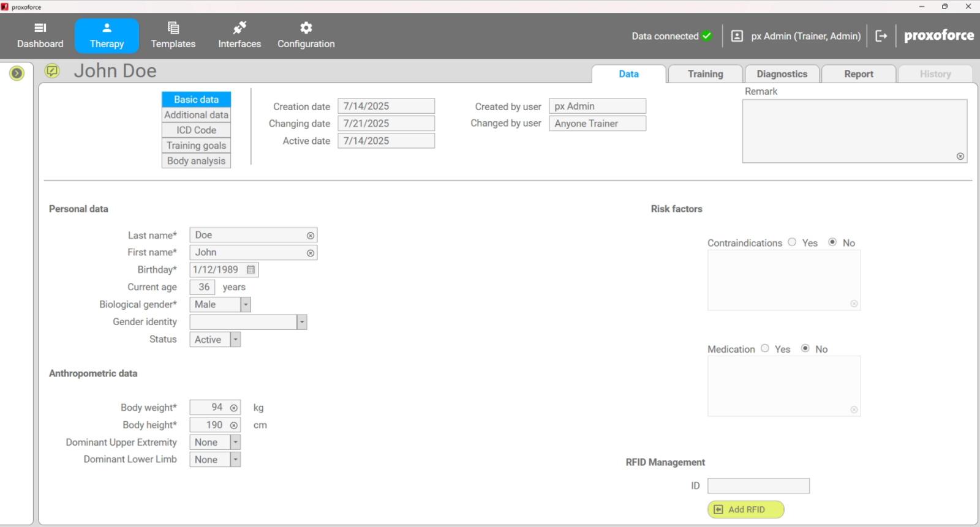Click the logout icon
The image size is (980, 527).
pyautogui.click(x=881, y=36)
